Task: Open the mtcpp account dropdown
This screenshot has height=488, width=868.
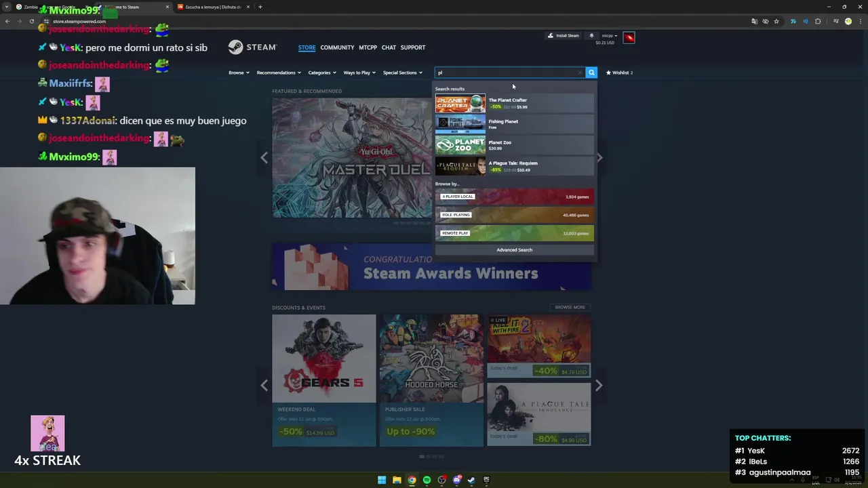Action: (609, 35)
